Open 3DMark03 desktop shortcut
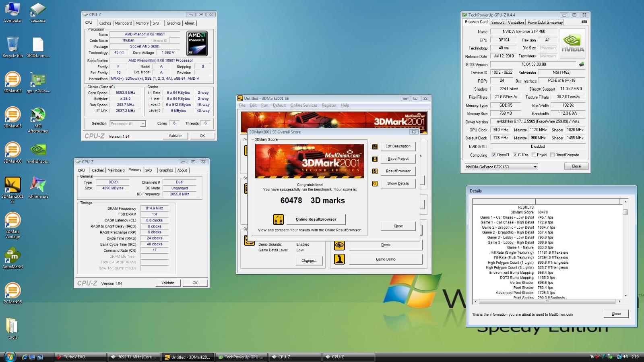Screen dimensions: 644x362 coord(12,83)
